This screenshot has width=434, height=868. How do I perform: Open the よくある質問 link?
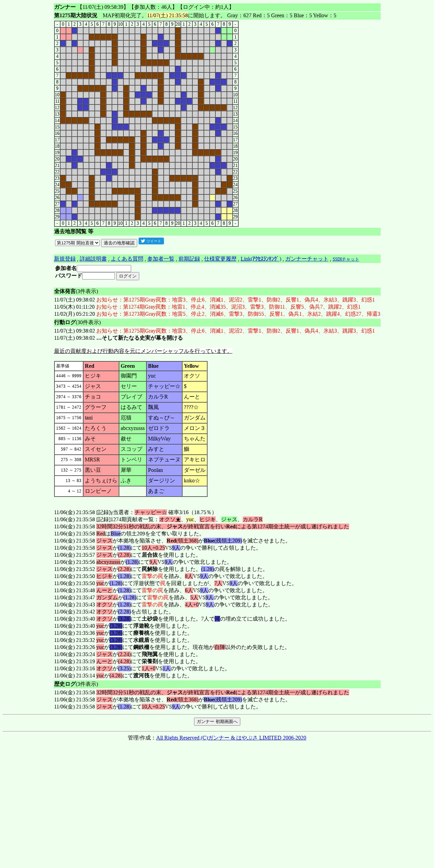[x=127, y=259]
